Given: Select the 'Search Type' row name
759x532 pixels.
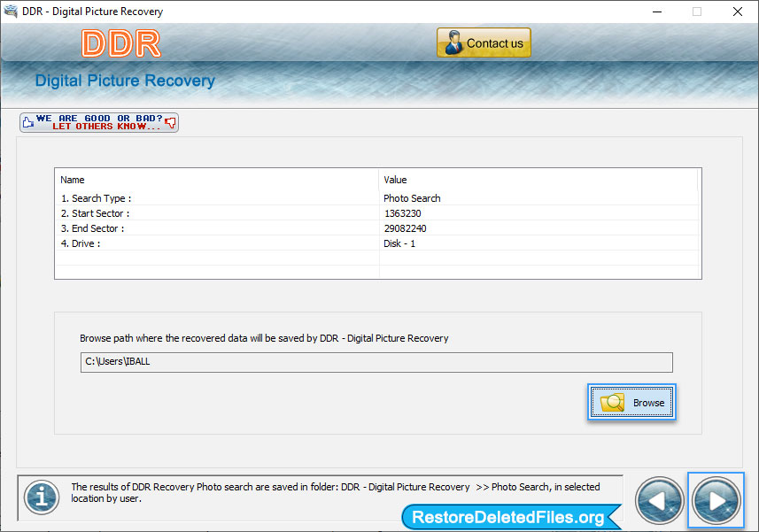Looking at the screenshot, I should point(96,198).
